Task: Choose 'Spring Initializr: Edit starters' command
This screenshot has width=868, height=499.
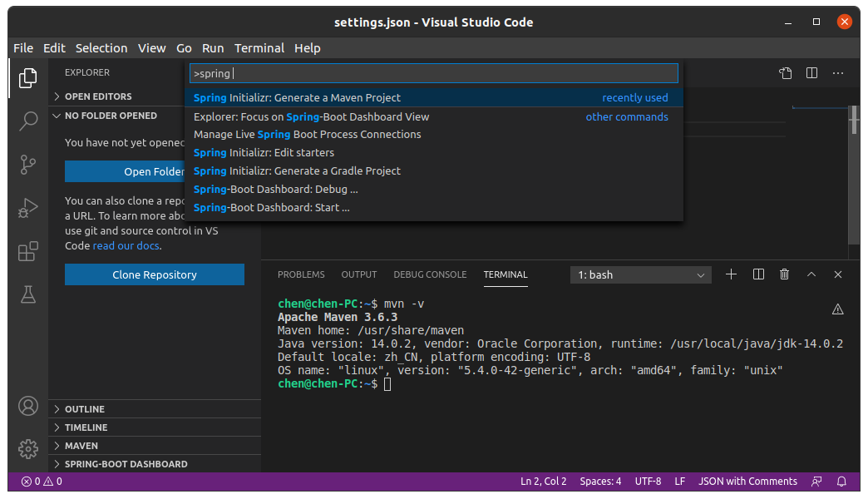Action: pos(433,153)
